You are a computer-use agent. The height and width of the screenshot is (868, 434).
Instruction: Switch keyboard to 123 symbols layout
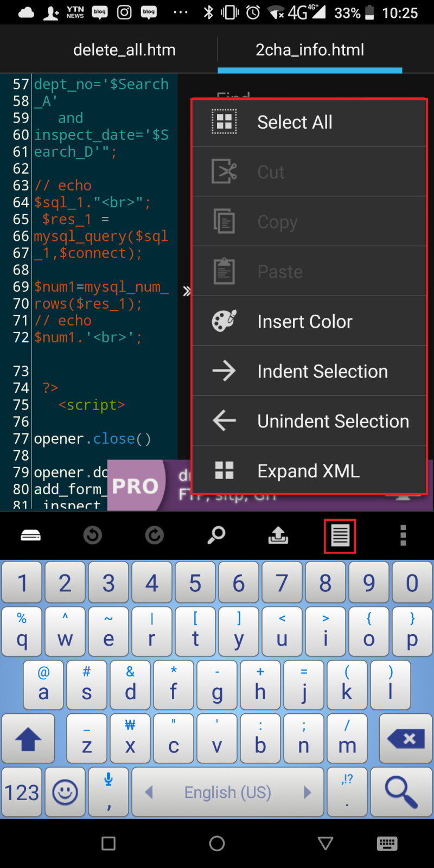click(22, 792)
